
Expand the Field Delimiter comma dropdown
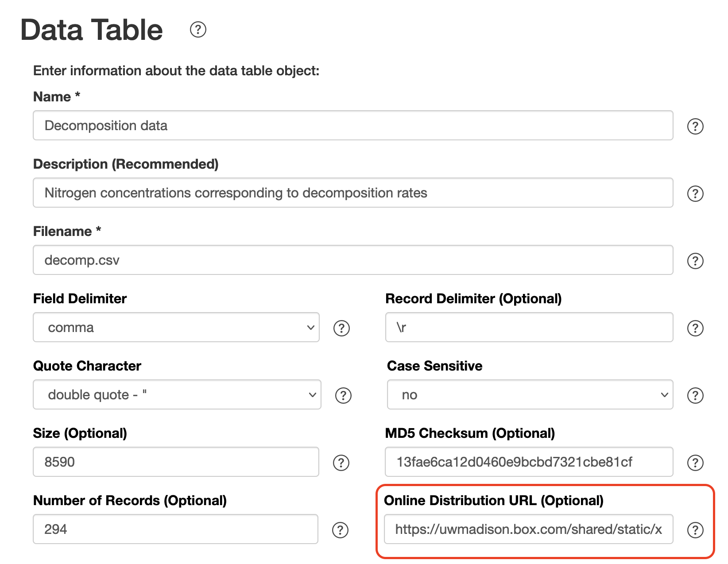coord(176,327)
